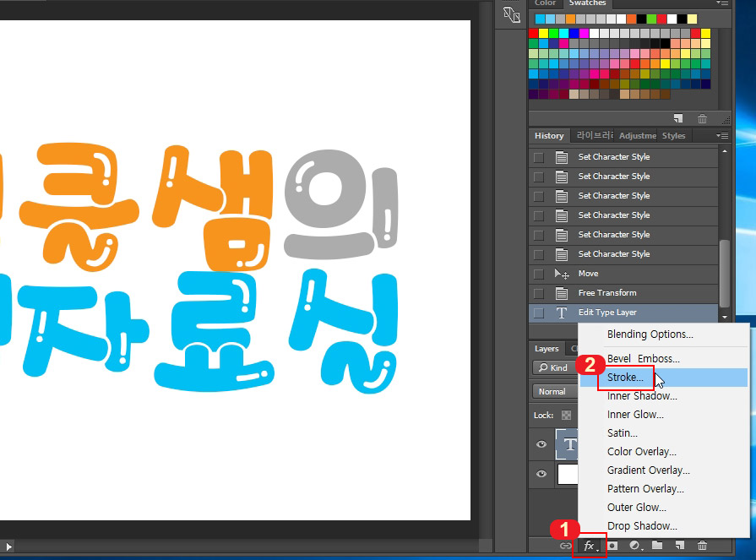This screenshot has height=560, width=756.
Task: Open the Kind layer filter dropdown
Action: point(554,367)
